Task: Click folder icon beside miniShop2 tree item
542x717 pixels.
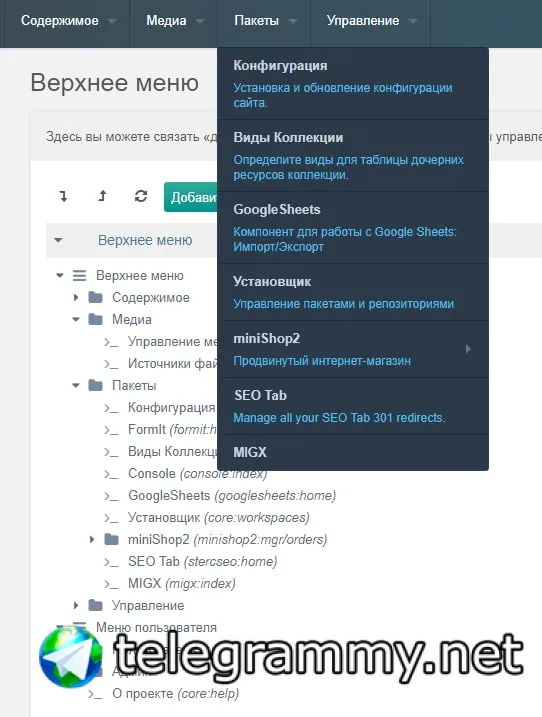Action: [112, 540]
